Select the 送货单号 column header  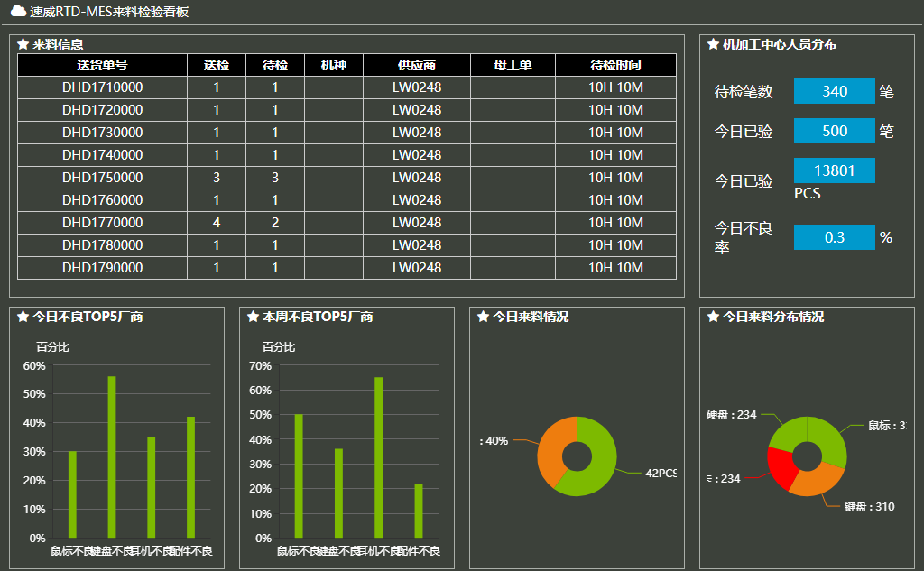click(x=102, y=65)
